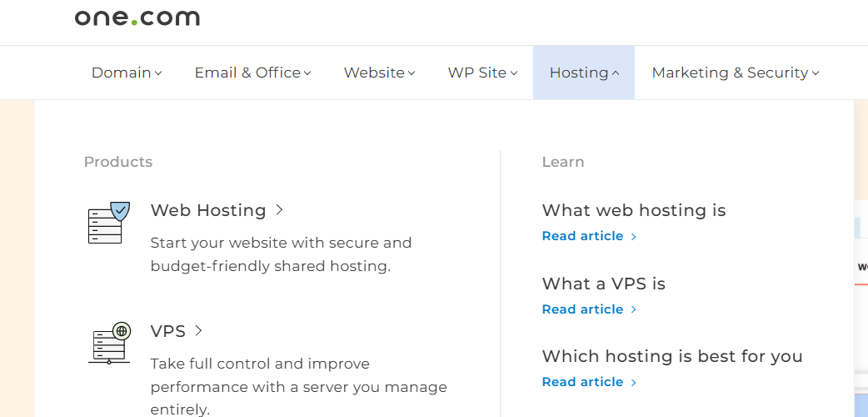Read article under What a VPS is

pyautogui.click(x=589, y=309)
